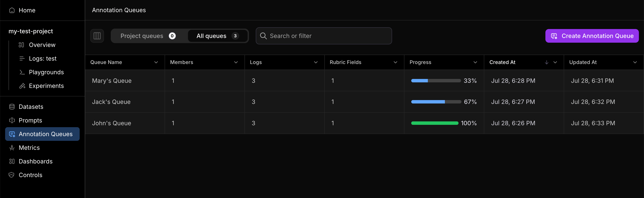Select Annotation Queues sidebar item
This screenshot has width=644, height=198.
click(43, 134)
